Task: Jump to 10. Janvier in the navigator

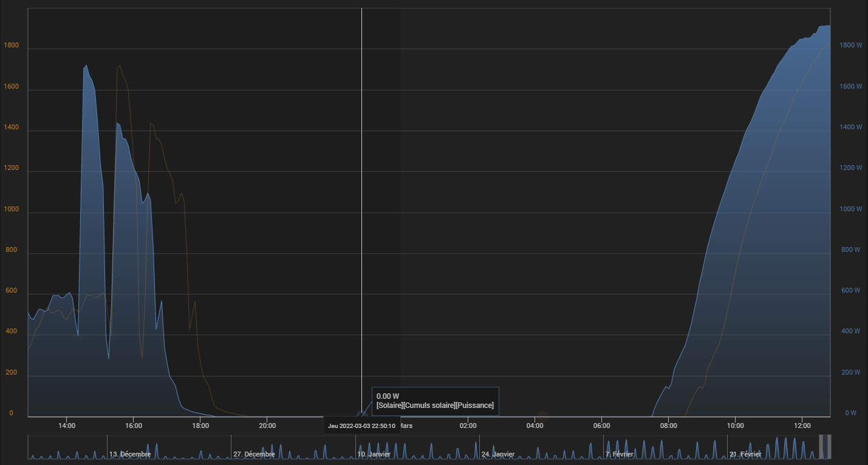Action: 374,454
